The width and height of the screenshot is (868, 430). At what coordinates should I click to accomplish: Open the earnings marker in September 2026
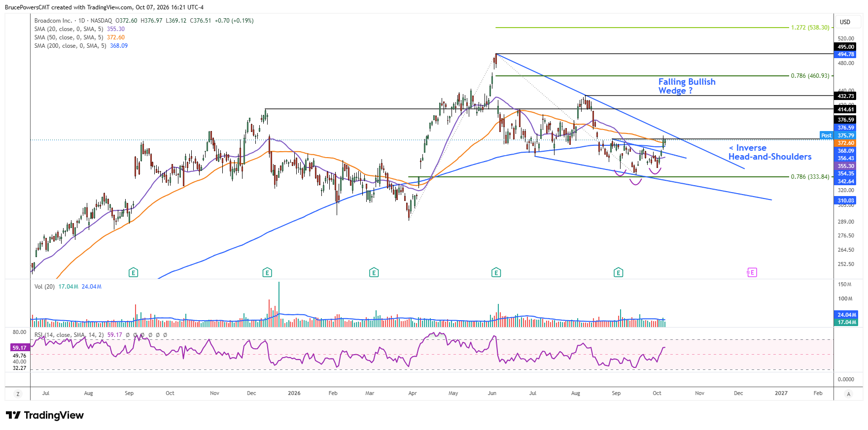click(x=618, y=272)
